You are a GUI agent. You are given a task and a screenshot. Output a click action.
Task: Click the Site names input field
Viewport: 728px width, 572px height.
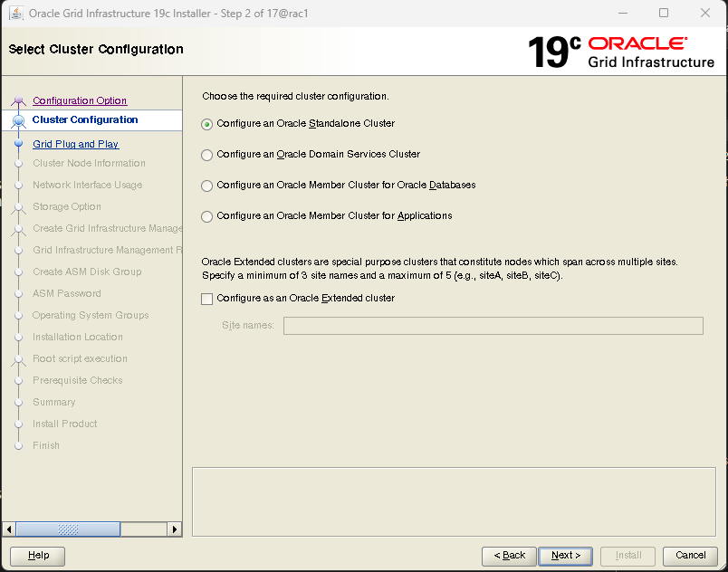(493, 326)
